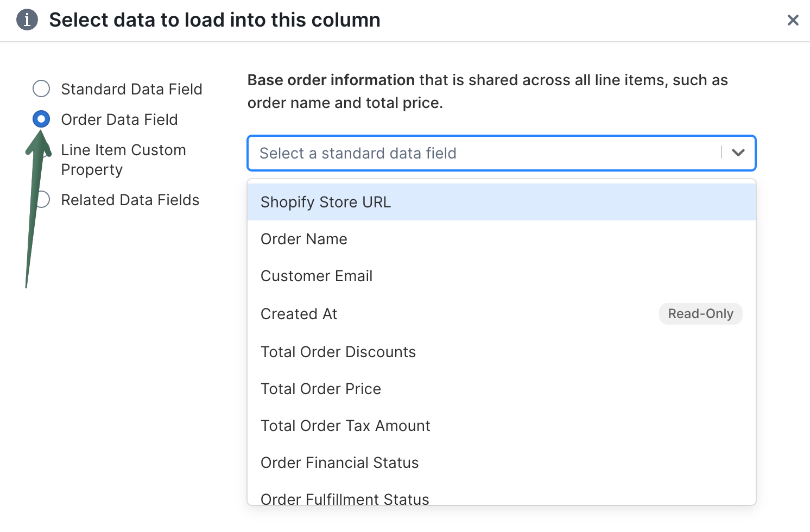Click the Related Data Fields label text
The image size is (810, 532).
[x=130, y=200]
